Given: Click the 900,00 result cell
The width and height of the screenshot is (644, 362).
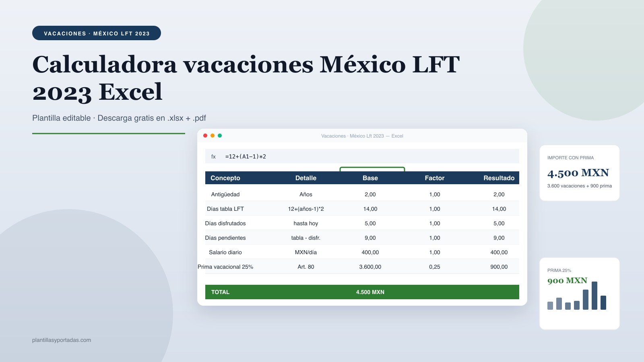Looking at the screenshot, I should (499, 267).
